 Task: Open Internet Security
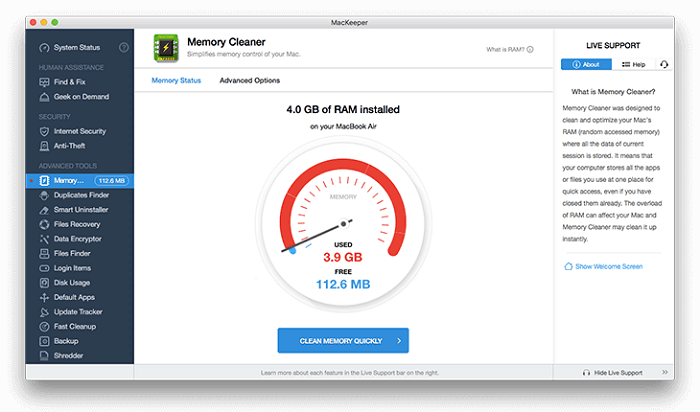coord(73,131)
